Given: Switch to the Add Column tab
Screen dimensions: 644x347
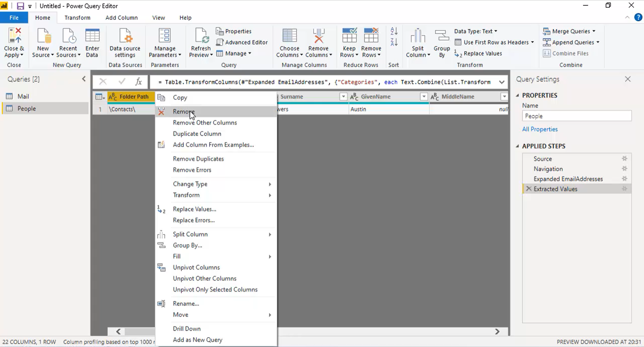Looking at the screenshot, I should click(x=122, y=18).
